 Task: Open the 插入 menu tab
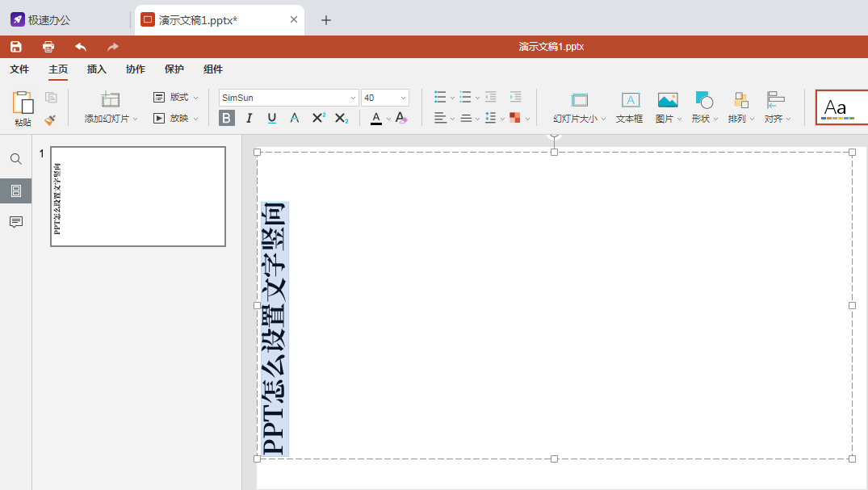pyautogui.click(x=97, y=69)
